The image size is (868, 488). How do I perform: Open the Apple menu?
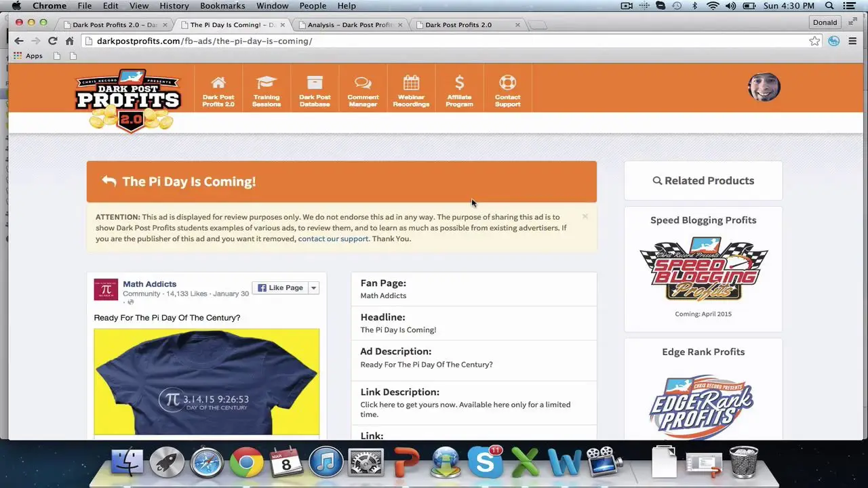(16, 6)
